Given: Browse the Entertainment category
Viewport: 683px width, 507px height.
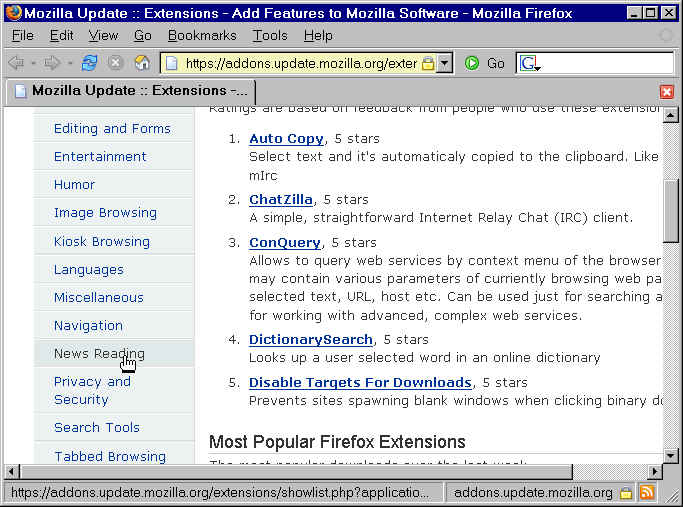Looking at the screenshot, I should (x=100, y=156).
